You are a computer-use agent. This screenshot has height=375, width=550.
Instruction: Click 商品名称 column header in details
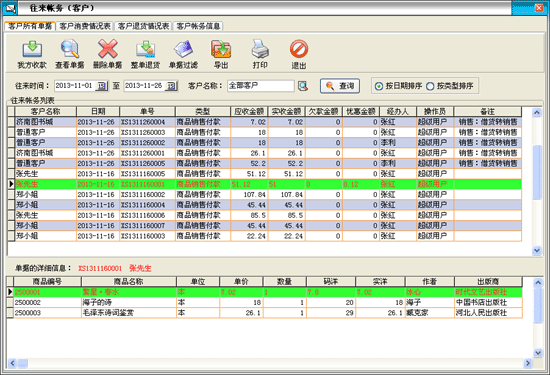point(128,281)
